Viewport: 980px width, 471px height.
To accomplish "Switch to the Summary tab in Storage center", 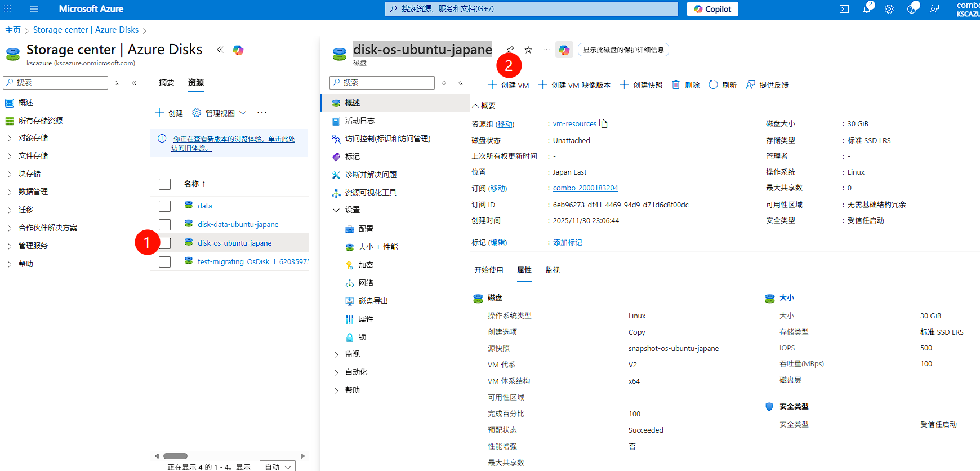I will pos(167,83).
